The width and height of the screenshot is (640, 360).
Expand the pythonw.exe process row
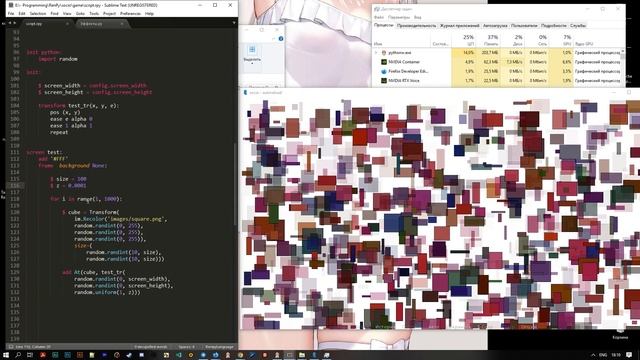(376, 53)
